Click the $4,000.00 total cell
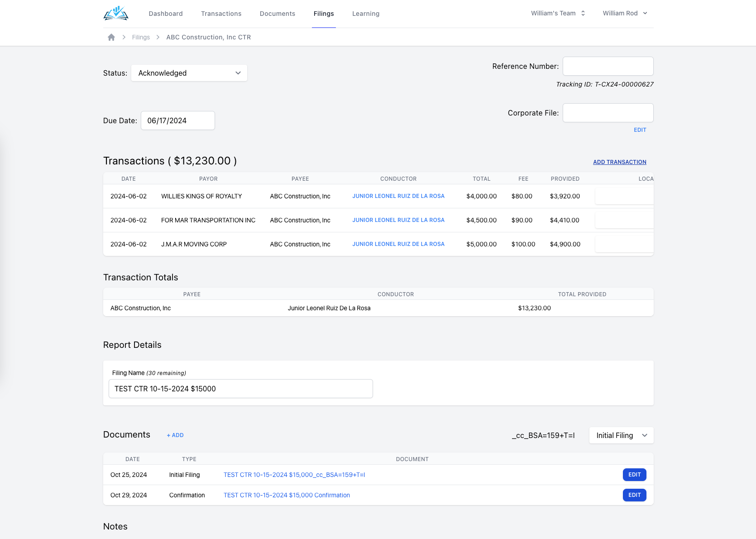756x539 pixels. [x=482, y=196]
